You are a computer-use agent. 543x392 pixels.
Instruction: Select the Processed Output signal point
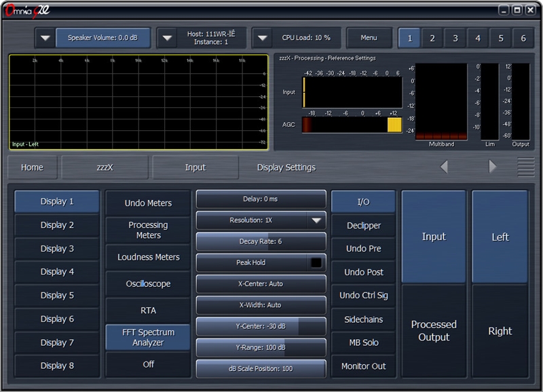(x=434, y=331)
